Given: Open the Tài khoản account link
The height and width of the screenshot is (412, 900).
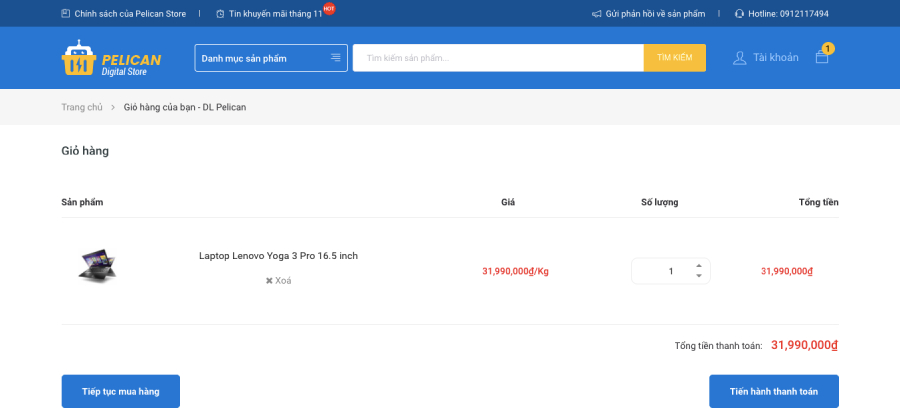Looking at the screenshot, I should (x=775, y=57).
